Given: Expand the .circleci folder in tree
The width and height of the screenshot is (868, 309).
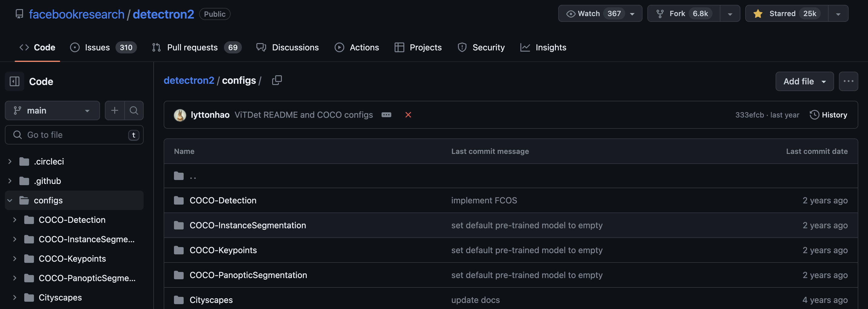Looking at the screenshot, I should (10, 161).
